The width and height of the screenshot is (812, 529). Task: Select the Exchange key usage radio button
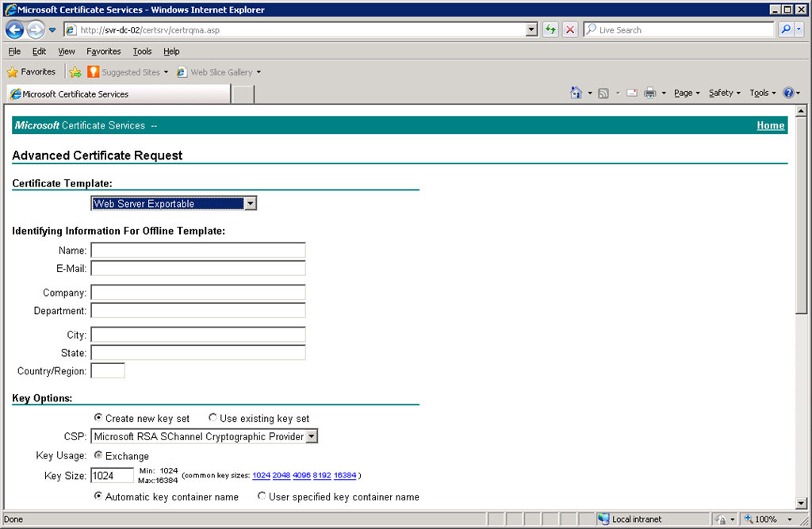(x=98, y=455)
